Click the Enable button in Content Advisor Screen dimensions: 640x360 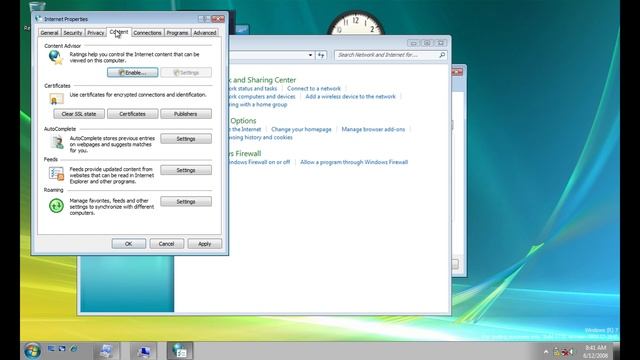(133, 73)
